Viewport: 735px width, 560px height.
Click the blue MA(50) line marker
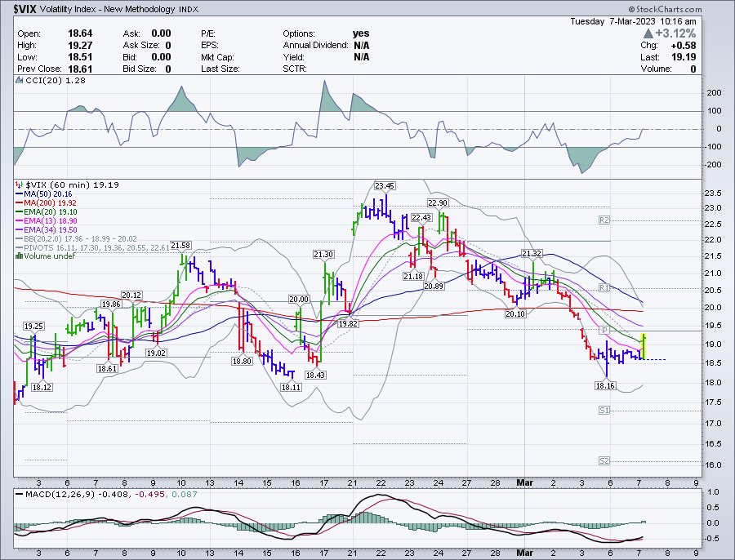coord(20,194)
